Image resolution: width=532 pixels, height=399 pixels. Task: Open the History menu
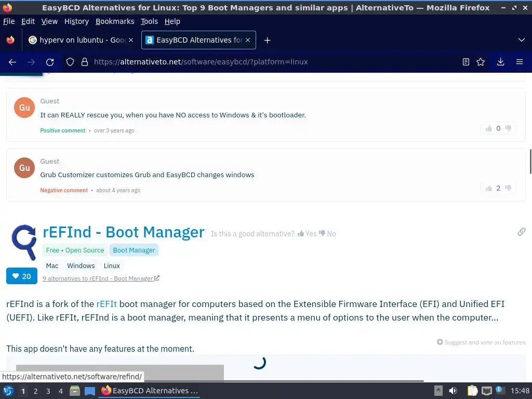point(77,21)
